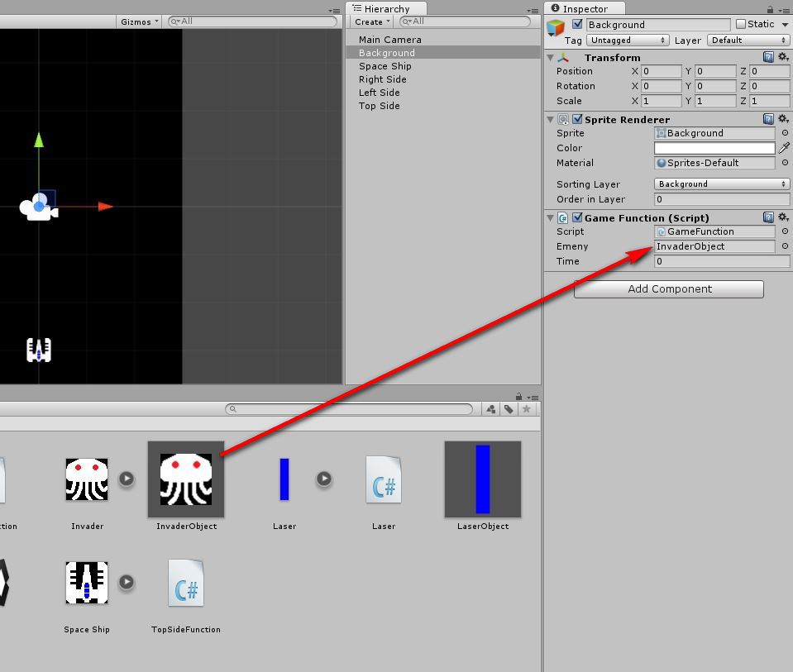Open the Scene panel options menu
793x672 pixels.
point(334,10)
